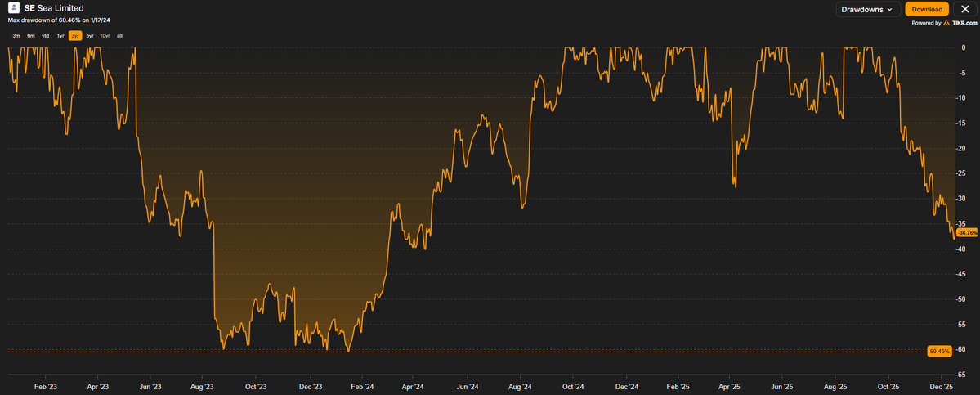Click the Apr '24 axis label
Viewport: 980px width, 395px height.
click(414, 388)
